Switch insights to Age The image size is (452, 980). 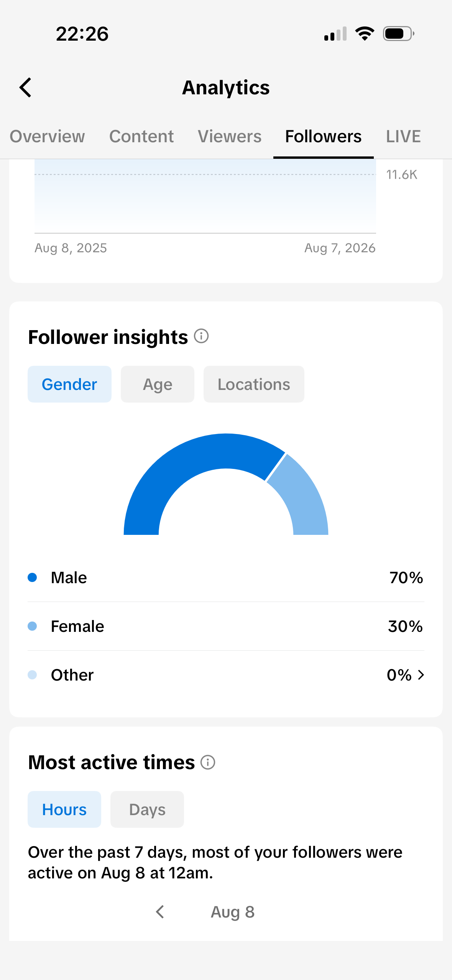tap(158, 384)
